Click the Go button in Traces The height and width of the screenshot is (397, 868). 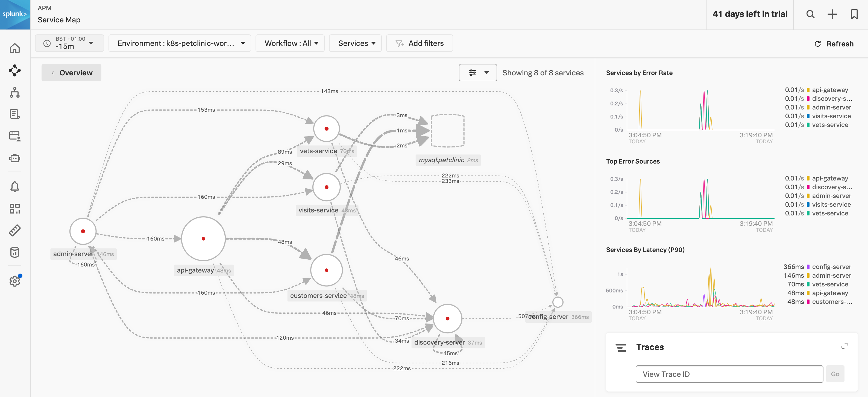[x=835, y=374]
